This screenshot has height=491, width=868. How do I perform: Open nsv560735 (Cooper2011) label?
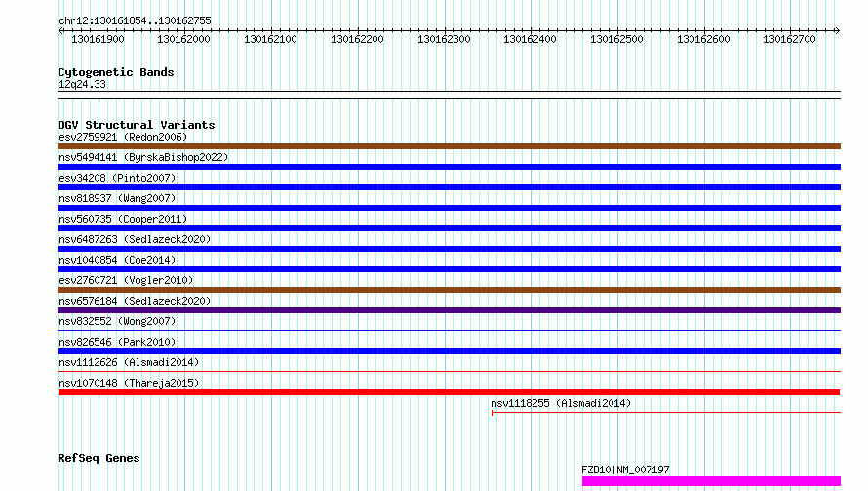point(123,219)
